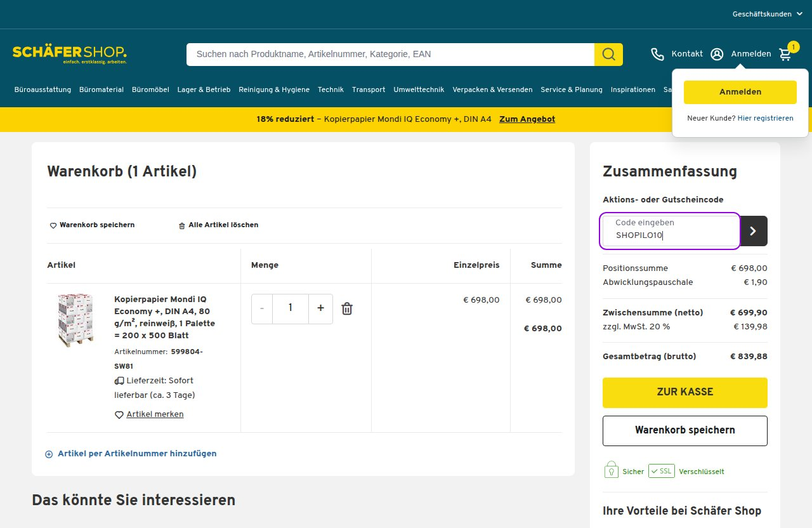This screenshot has height=528, width=812.
Task: Click the user account icon
Action: click(717, 55)
